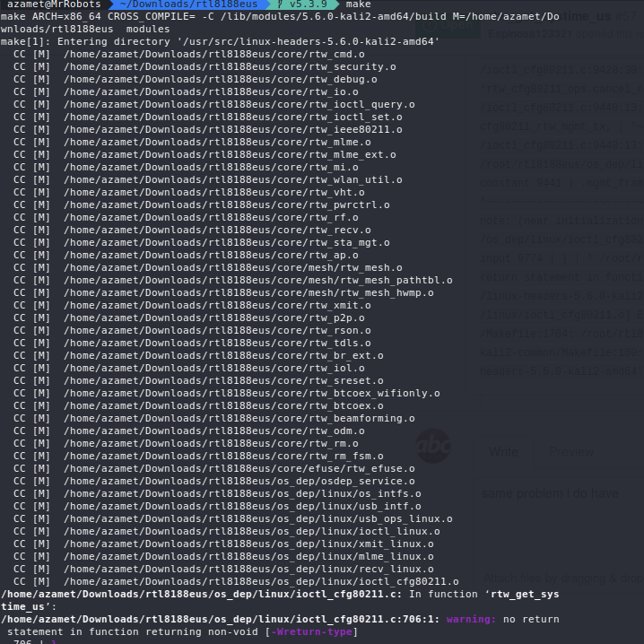Select the mlme_linux.o compile line
This screenshot has width=644, height=644.
click(223, 557)
